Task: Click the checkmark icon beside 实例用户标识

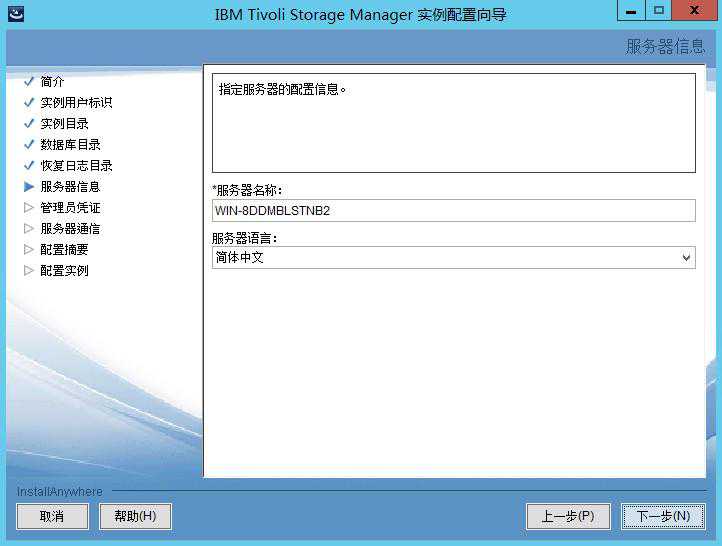Action: (x=29, y=102)
